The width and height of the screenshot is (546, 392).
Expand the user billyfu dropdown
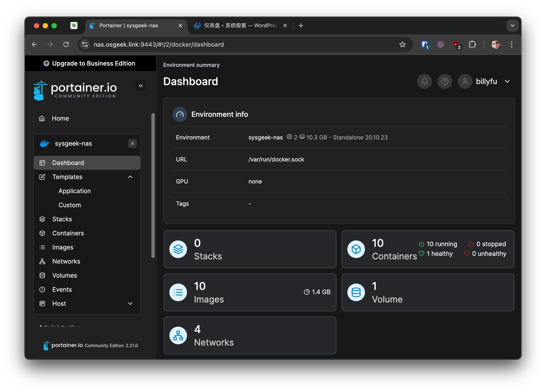point(508,81)
